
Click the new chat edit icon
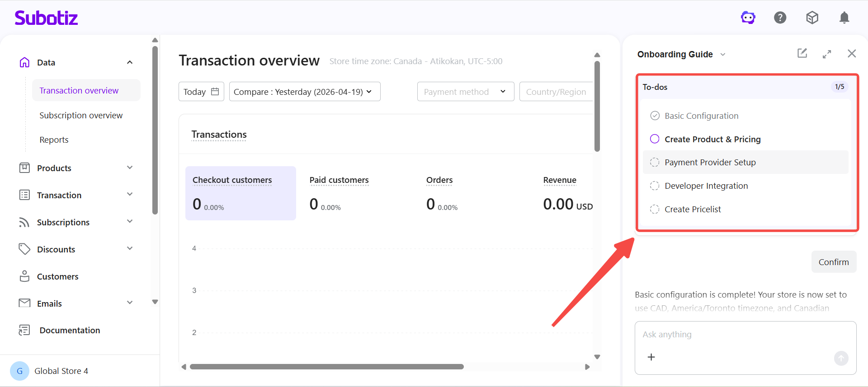point(802,53)
